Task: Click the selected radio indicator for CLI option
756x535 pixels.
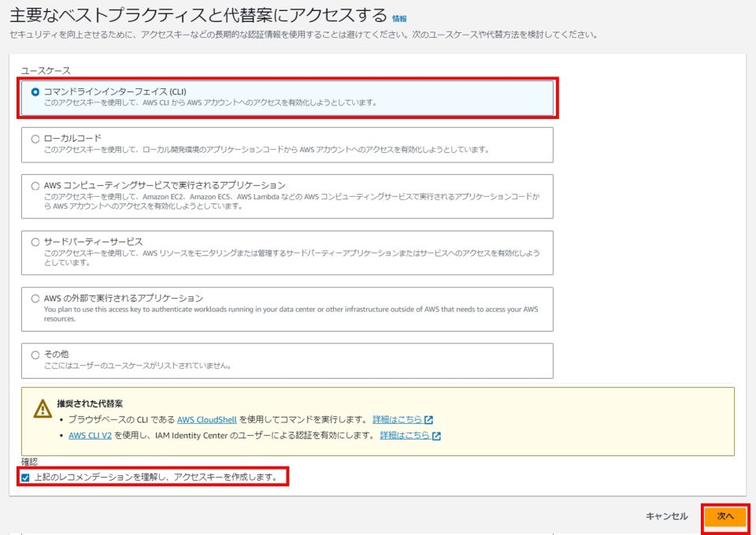Action: coord(33,94)
